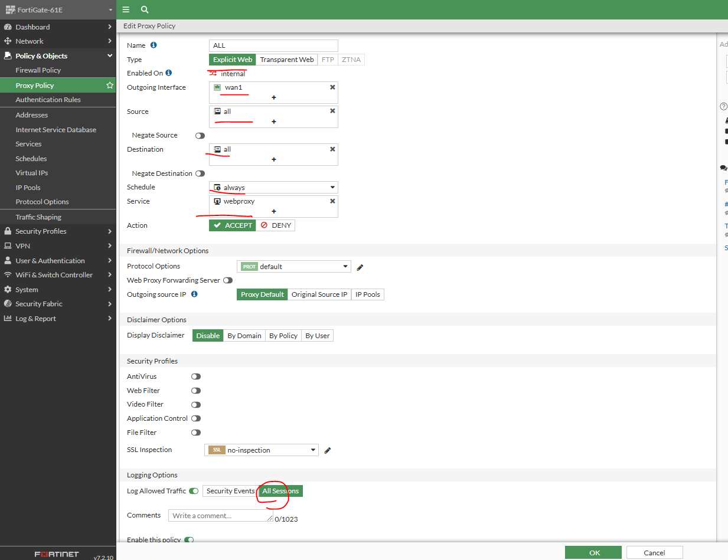Select Original Source IP option
The width and height of the screenshot is (728, 560).
319,294
